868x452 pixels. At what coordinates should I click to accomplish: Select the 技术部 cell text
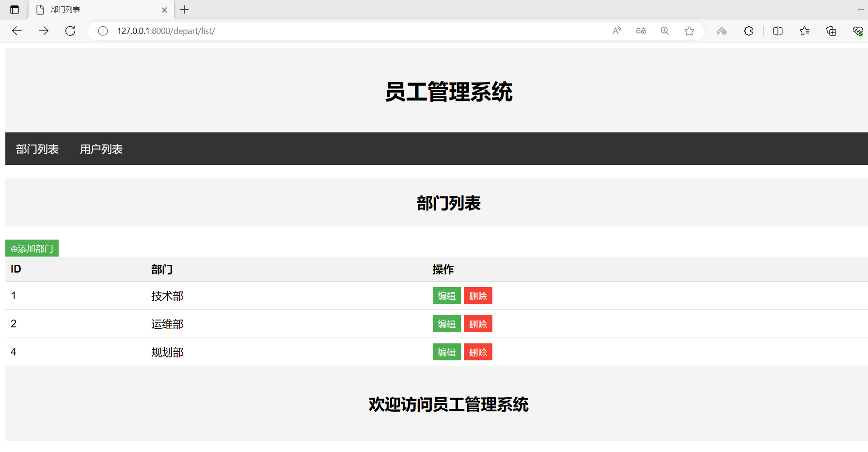167,296
